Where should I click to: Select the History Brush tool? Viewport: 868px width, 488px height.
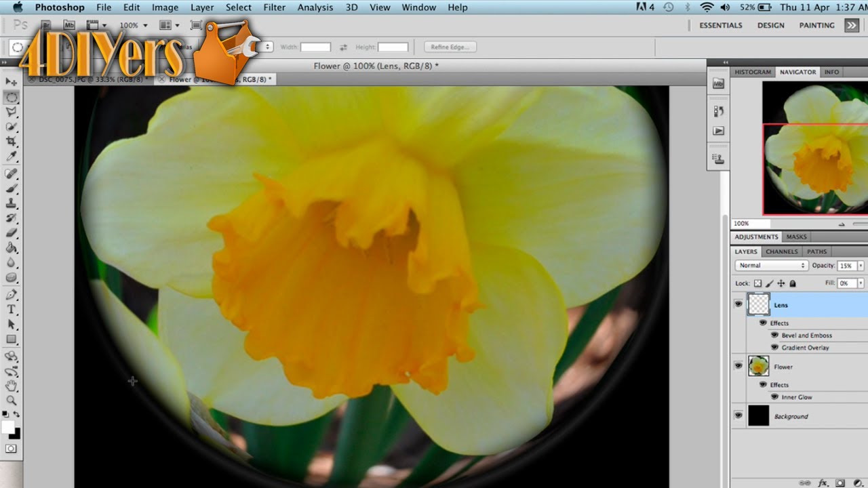[12, 218]
